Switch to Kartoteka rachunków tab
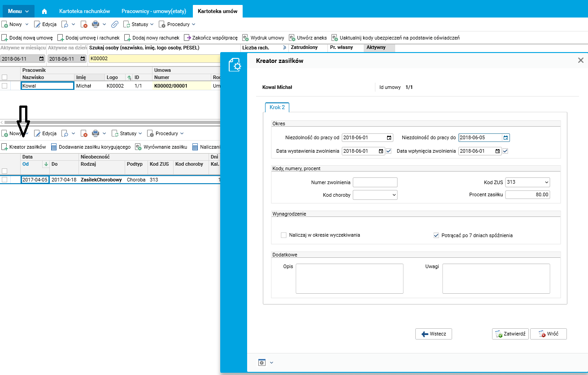 (x=85, y=11)
